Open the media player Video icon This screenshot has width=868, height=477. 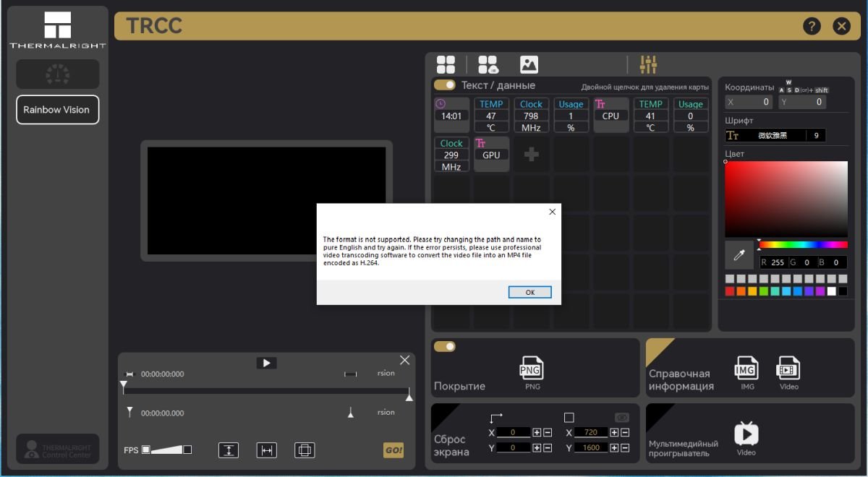click(x=746, y=434)
